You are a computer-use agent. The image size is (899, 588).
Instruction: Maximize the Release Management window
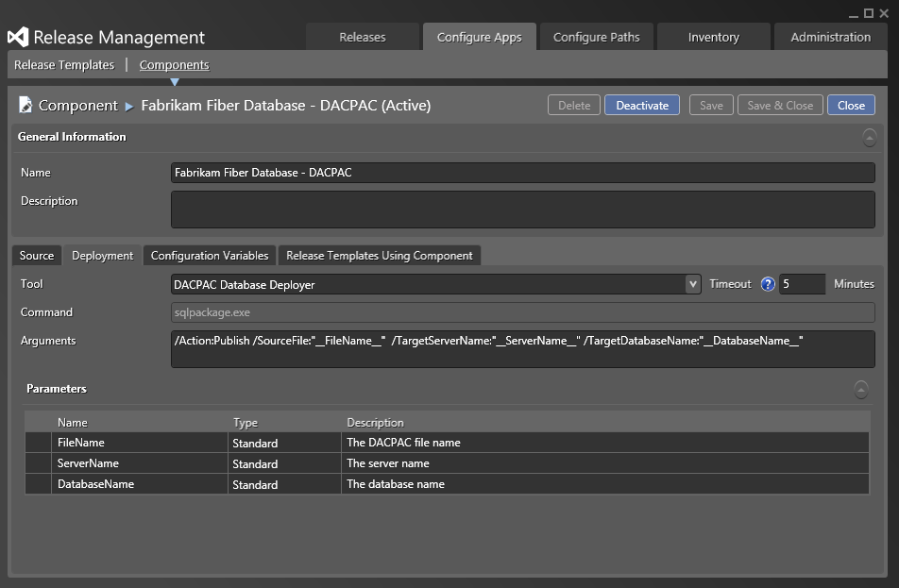click(869, 14)
